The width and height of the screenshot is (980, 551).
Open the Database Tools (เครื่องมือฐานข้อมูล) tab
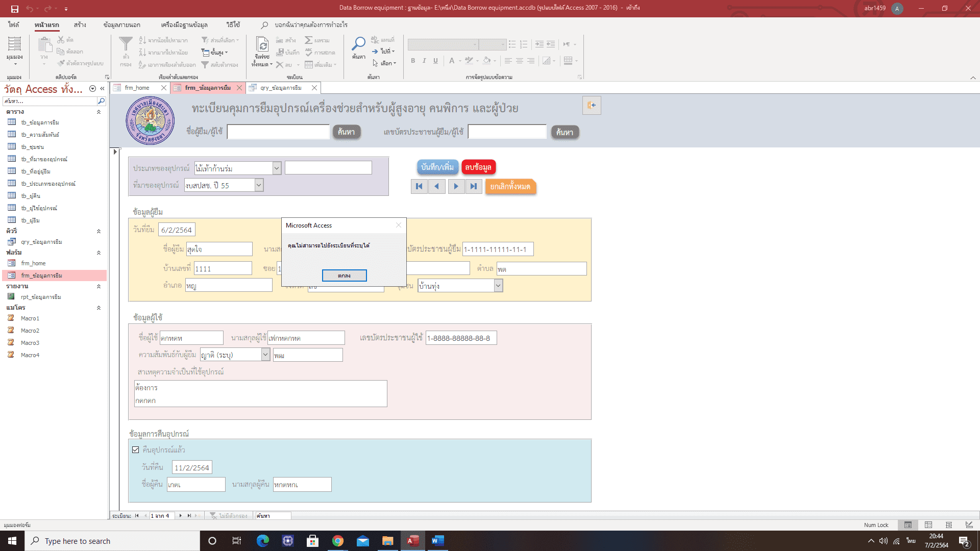(184, 24)
